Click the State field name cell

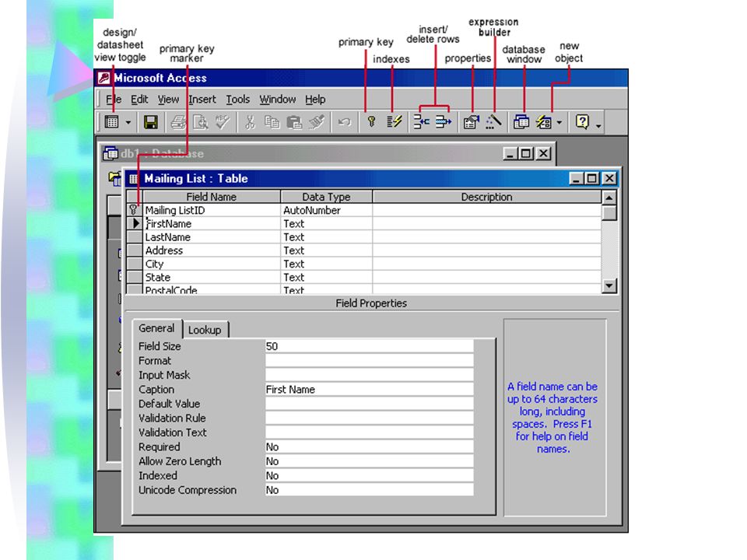coord(212,277)
